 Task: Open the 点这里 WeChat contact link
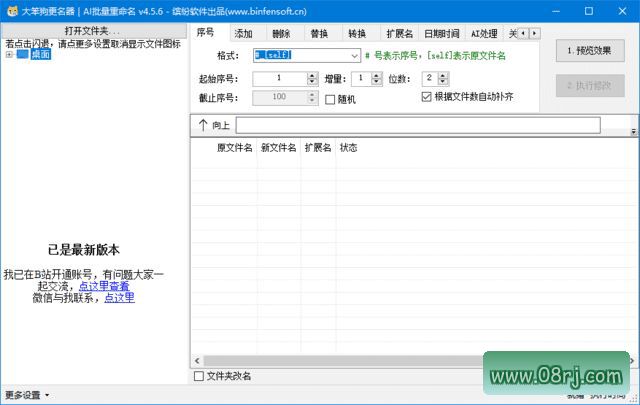click(x=119, y=298)
